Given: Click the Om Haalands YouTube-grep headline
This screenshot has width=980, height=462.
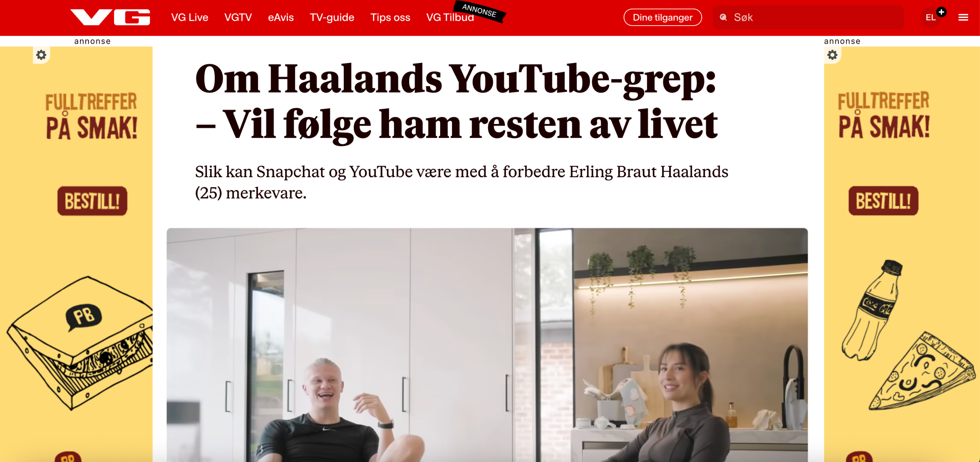Looking at the screenshot, I should click(456, 101).
